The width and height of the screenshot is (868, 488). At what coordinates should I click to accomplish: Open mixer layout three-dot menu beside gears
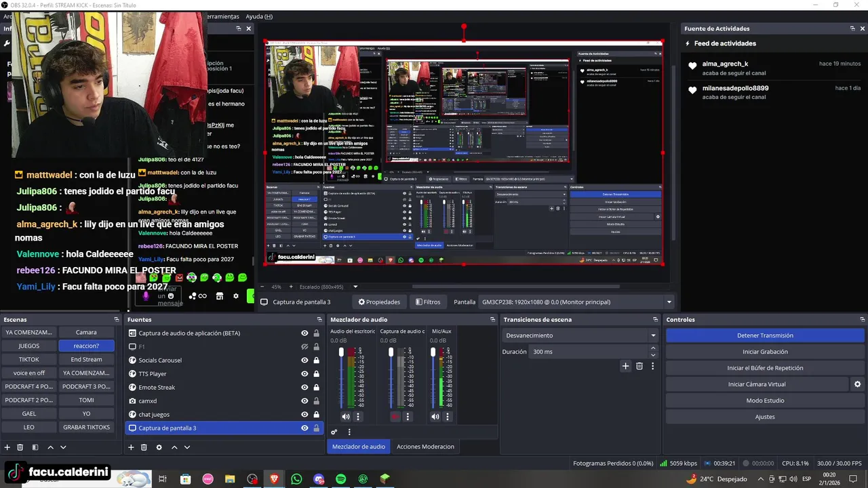pyautogui.click(x=349, y=432)
